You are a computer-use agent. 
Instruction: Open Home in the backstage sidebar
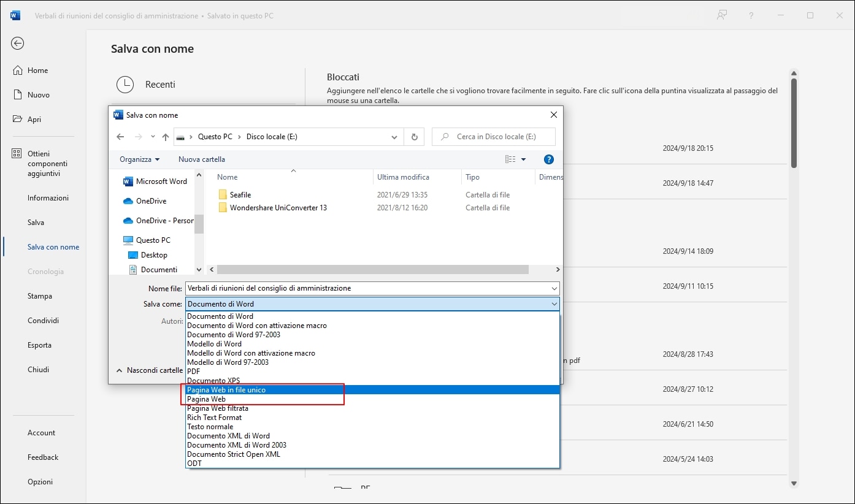pyautogui.click(x=37, y=71)
